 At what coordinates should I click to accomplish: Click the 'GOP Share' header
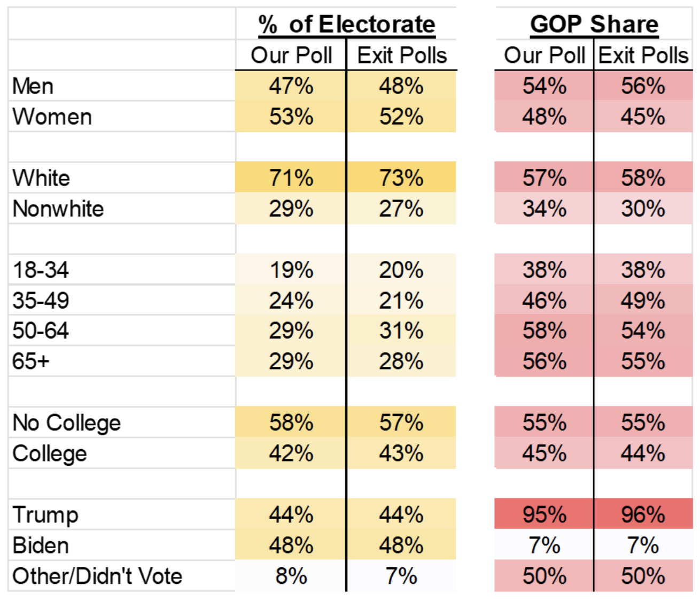point(594,25)
